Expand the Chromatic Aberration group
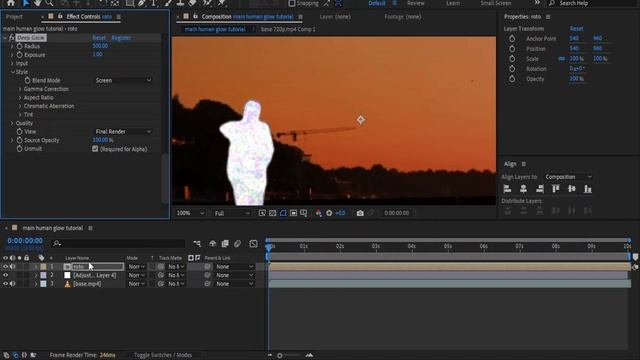Screen dimensions: 640x360 (20, 106)
